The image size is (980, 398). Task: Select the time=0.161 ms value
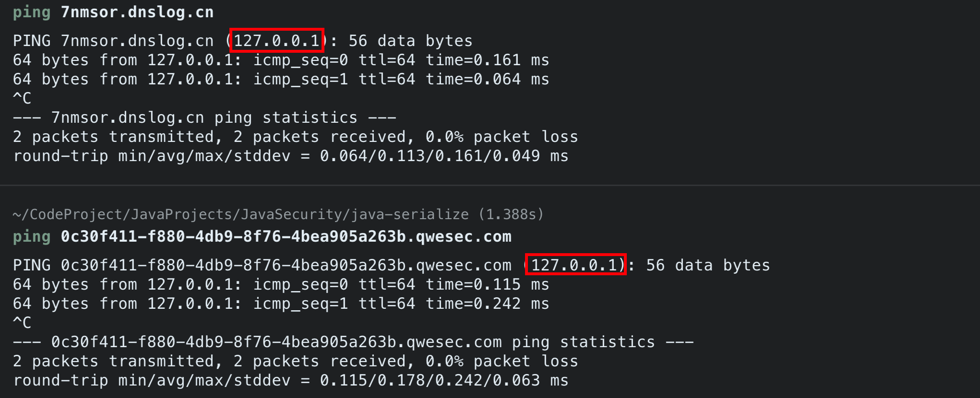(487, 60)
